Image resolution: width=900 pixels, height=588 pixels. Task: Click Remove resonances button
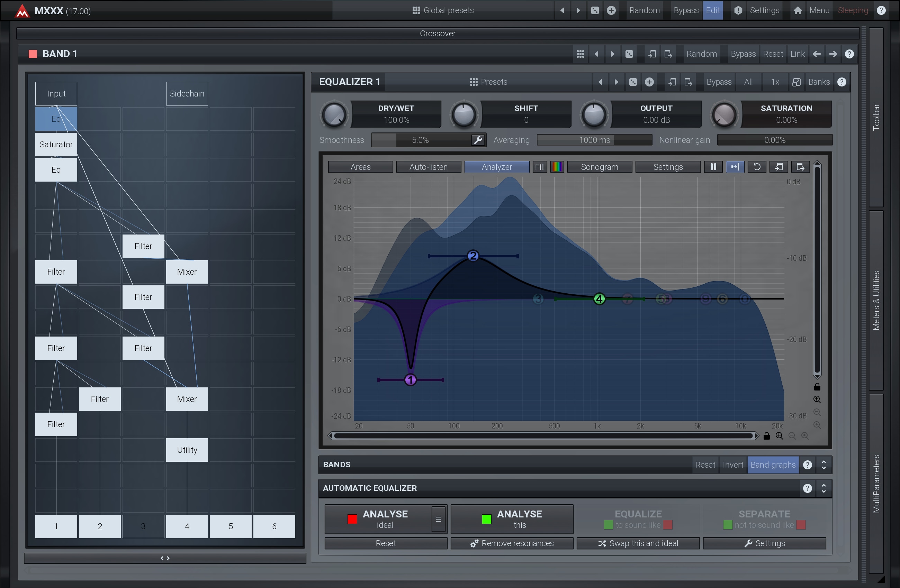pyautogui.click(x=512, y=543)
